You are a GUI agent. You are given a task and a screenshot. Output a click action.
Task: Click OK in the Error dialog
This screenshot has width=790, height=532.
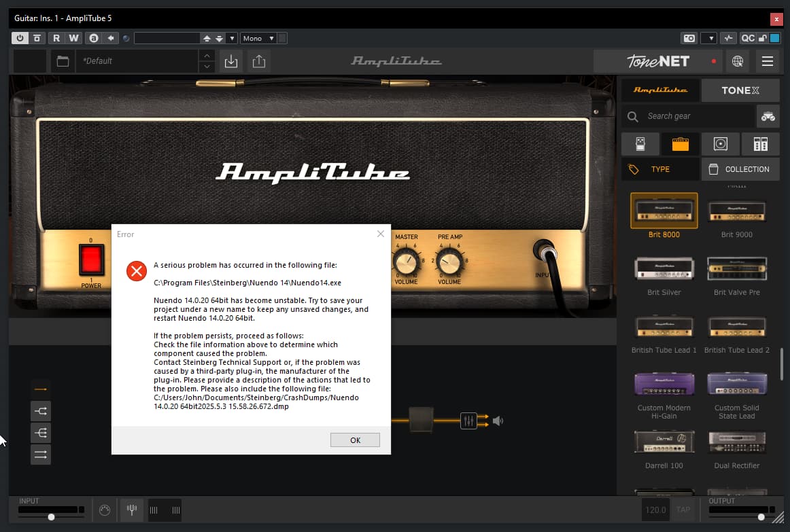tap(355, 440)
